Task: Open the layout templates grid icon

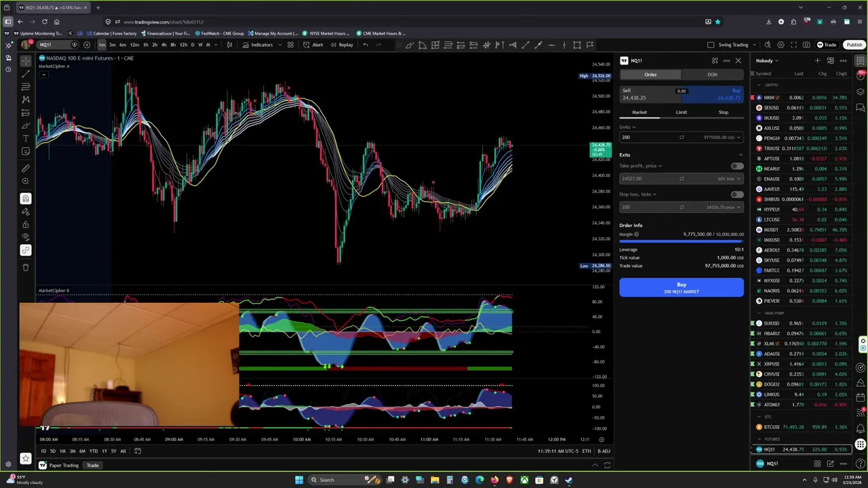Action: [x=290, y=45]
